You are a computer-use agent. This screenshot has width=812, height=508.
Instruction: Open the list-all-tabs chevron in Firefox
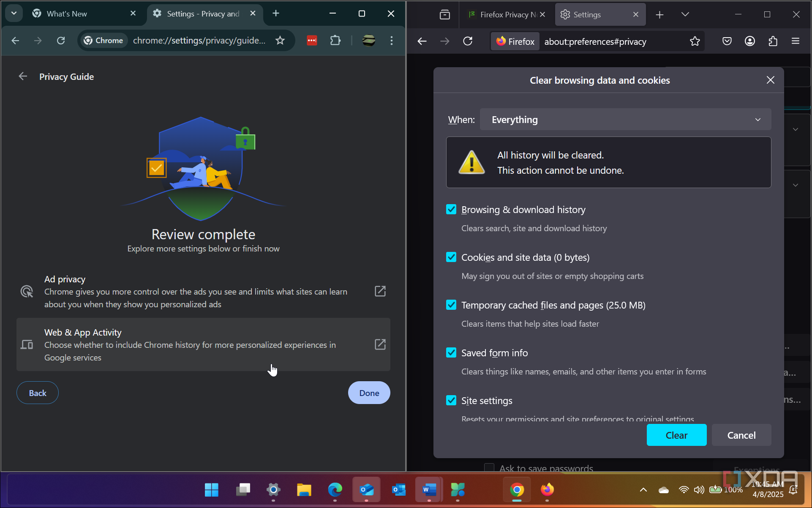(685, 15)
